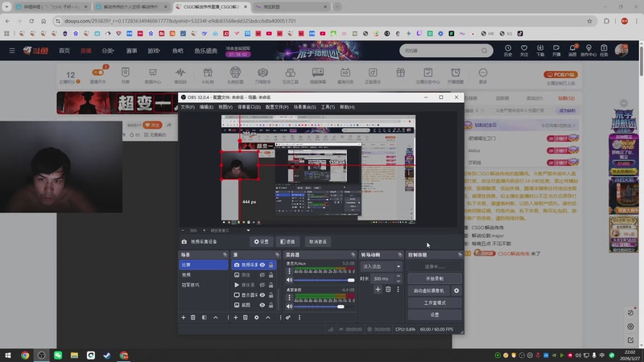Screen dimensions: 644x362
Task: Open 推流码 stream key icon
Action: click(x=180, y=76)
